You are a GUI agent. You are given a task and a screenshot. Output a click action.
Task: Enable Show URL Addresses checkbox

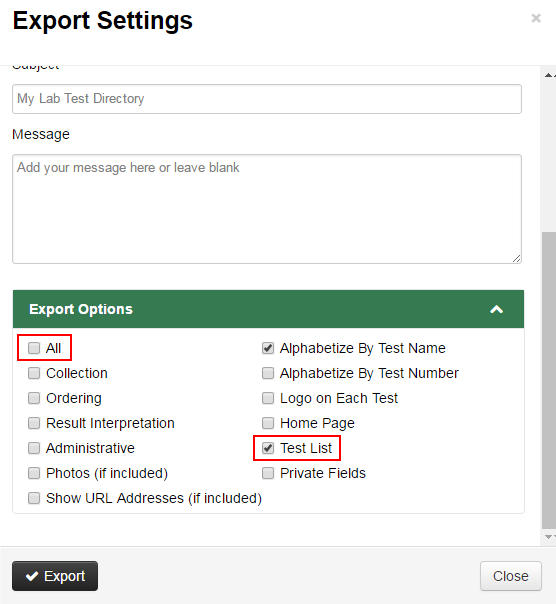click(34, 498)
